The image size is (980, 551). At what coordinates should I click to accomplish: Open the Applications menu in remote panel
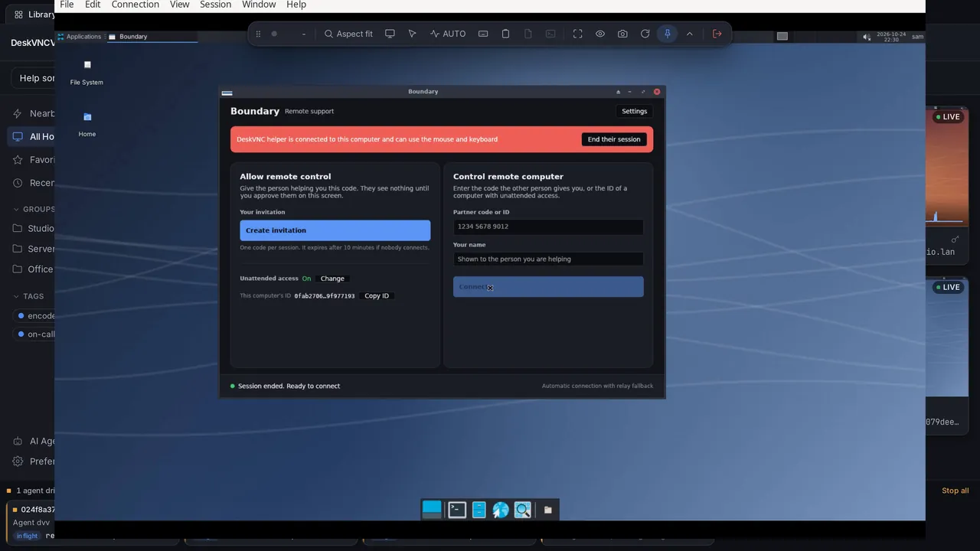[x=80, y=37]
